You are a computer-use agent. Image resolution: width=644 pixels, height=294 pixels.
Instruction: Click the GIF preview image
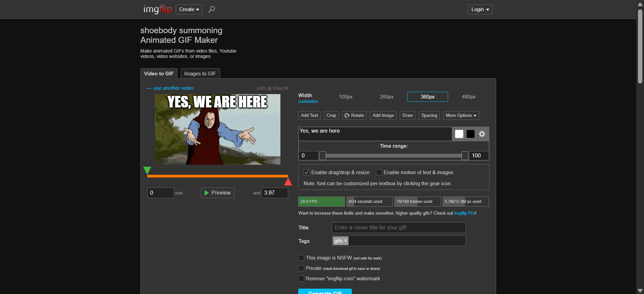217,129
